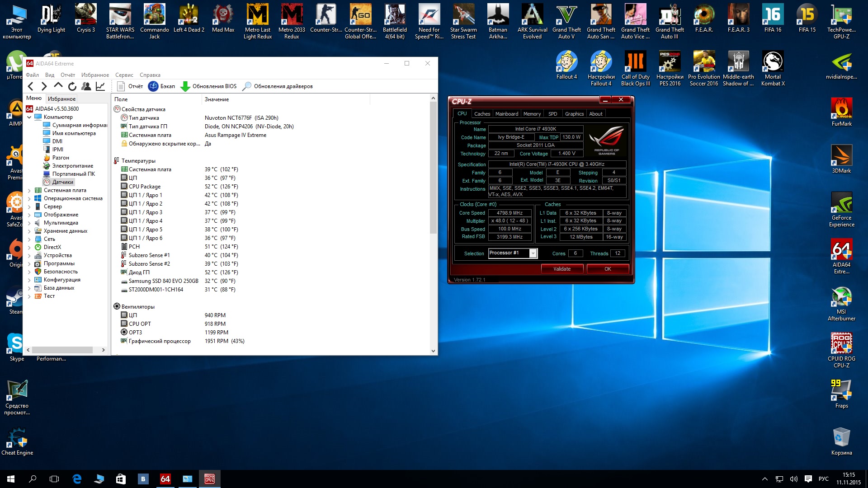Click the back navigation arrow in AIDA64
This screenshot has width=868, height=488.
pos(31,86)
